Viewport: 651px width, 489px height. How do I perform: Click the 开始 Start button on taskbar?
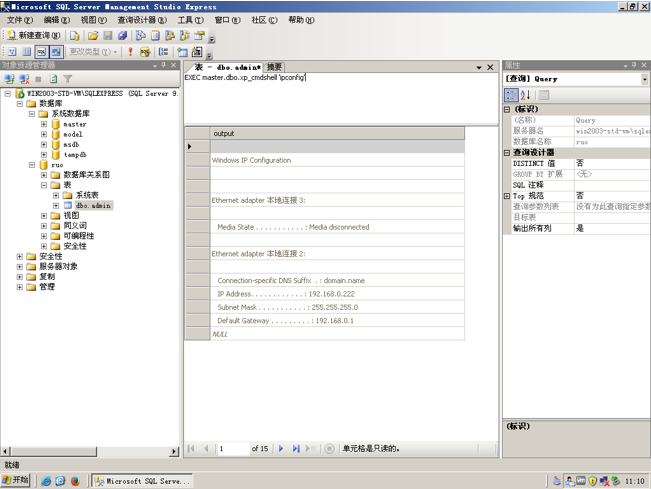point(15,480)
